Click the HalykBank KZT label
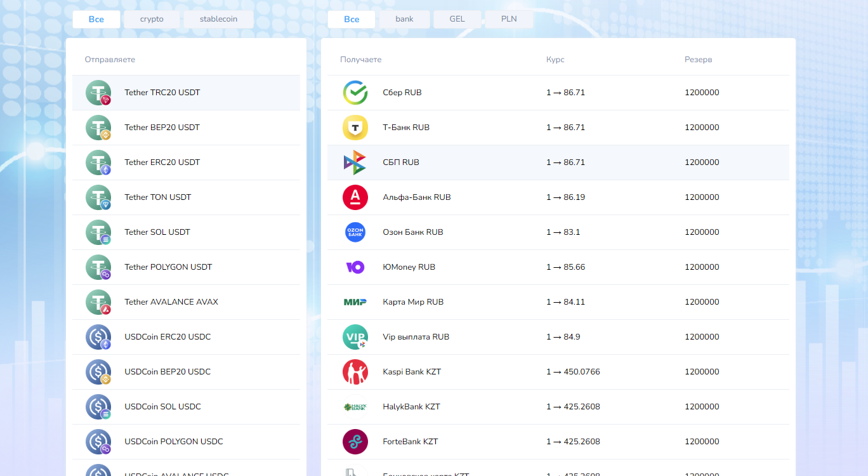Viewport: 868px width, 476px height. [411, 407]
